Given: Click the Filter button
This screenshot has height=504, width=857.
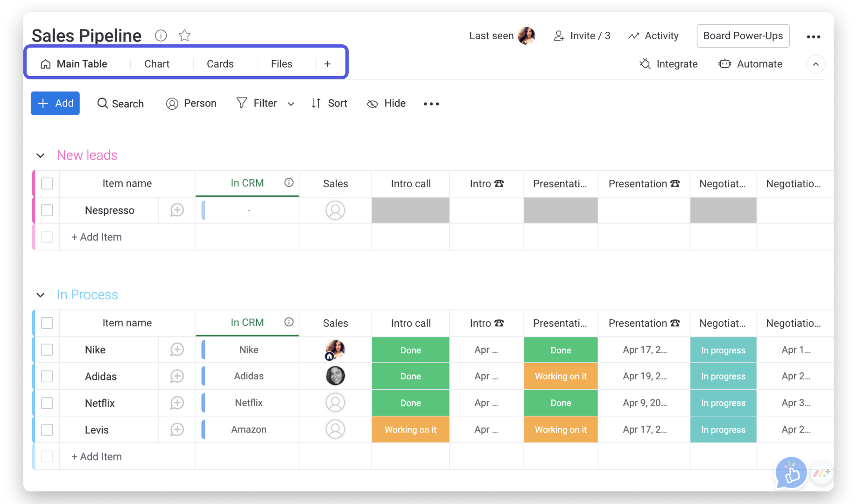Looking at the screenshot, I should coord(257,103).
